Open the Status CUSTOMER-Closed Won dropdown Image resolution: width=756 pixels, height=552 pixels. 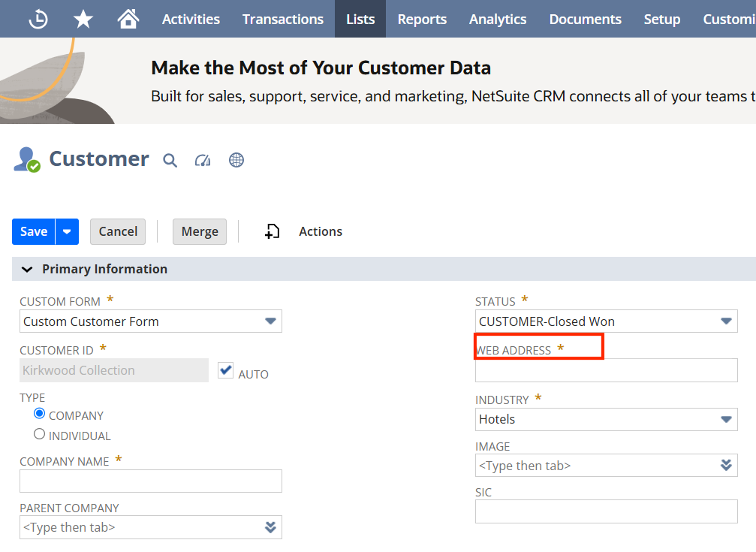click(606, 321)
